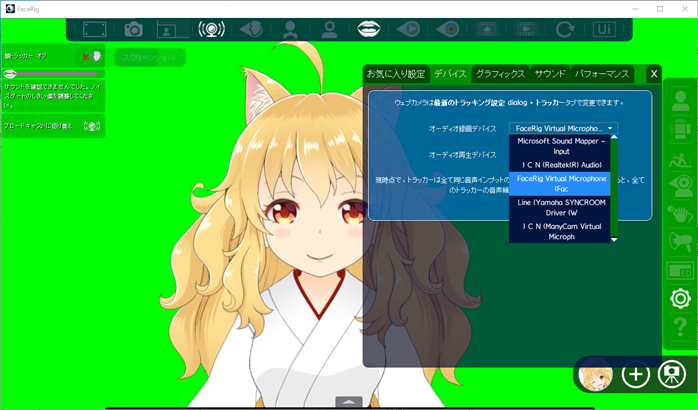Click the オーディオ再生デバイス label
Viewport: 698px width, 410px height.
coord(462,155)
